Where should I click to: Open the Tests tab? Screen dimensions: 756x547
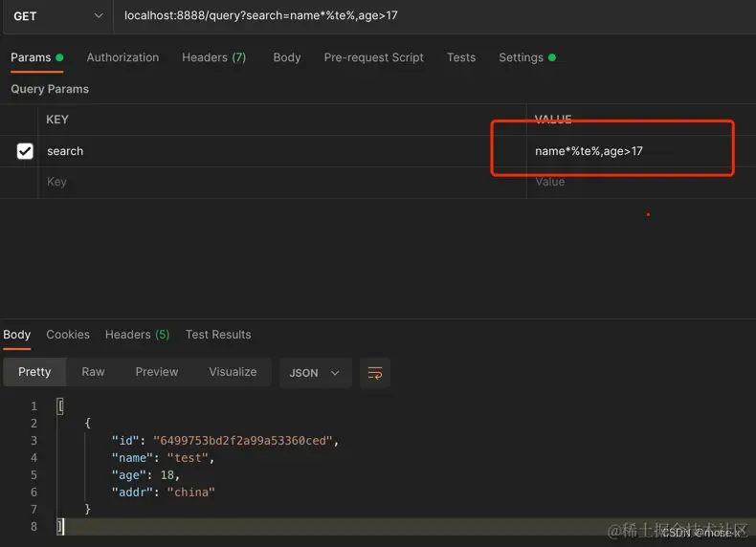tap(461, 57)
